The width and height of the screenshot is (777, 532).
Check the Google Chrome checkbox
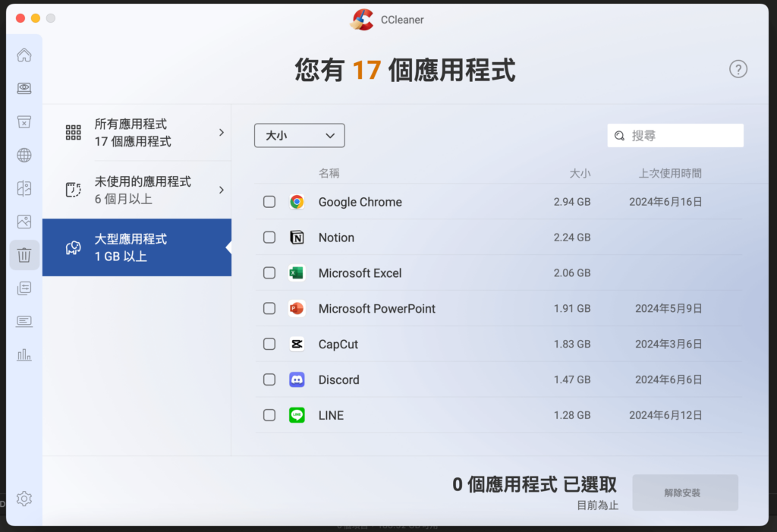tap(269, 202)
